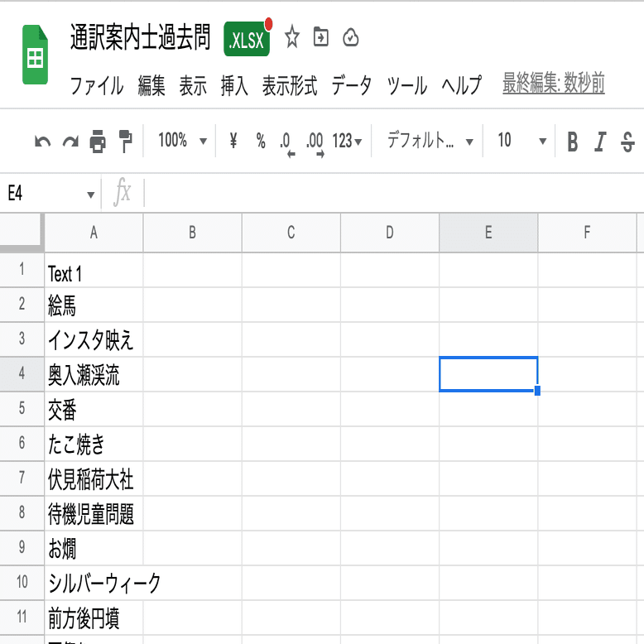Star the 通訳案内士過去問 document

pyautogui.click(x=292, y=37)
